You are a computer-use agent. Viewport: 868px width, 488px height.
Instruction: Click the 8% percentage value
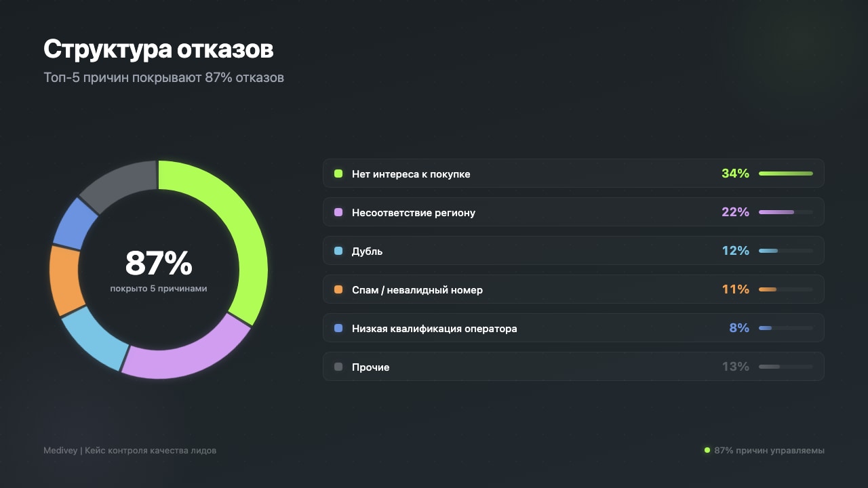738,328
